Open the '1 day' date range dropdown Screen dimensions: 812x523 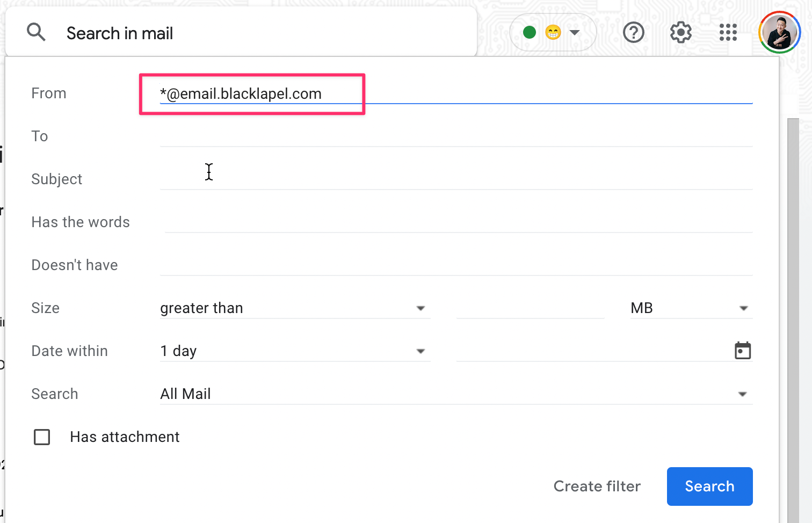[x=295, y=351]
